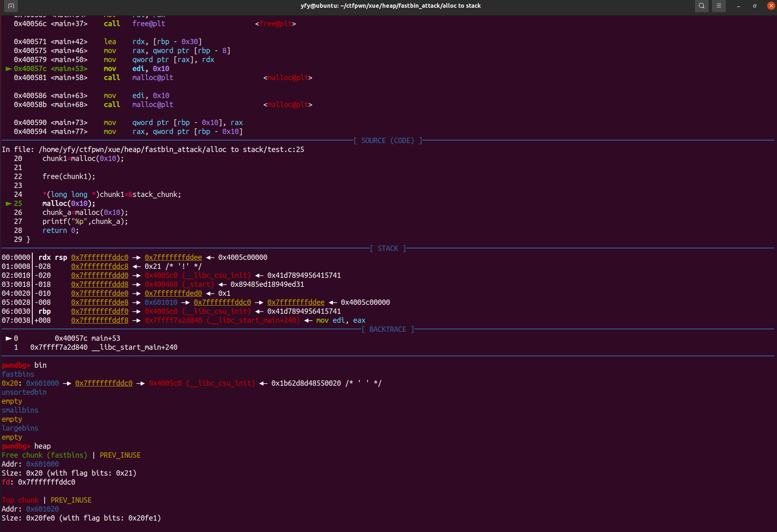777x532 pixels.
Task: Click 0x7fffffffddc0 in the fastbins chain
Action: [x=104, y=383]
